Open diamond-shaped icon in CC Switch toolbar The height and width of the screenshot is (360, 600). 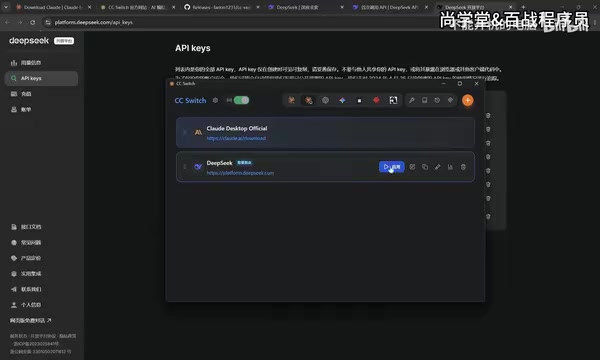450,100
